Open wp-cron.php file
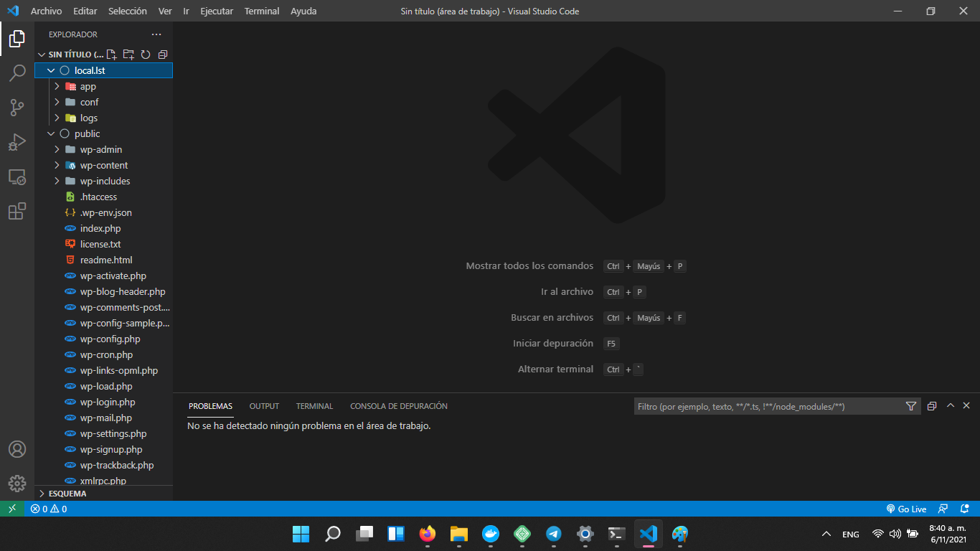980x551 pixels. 103,354
